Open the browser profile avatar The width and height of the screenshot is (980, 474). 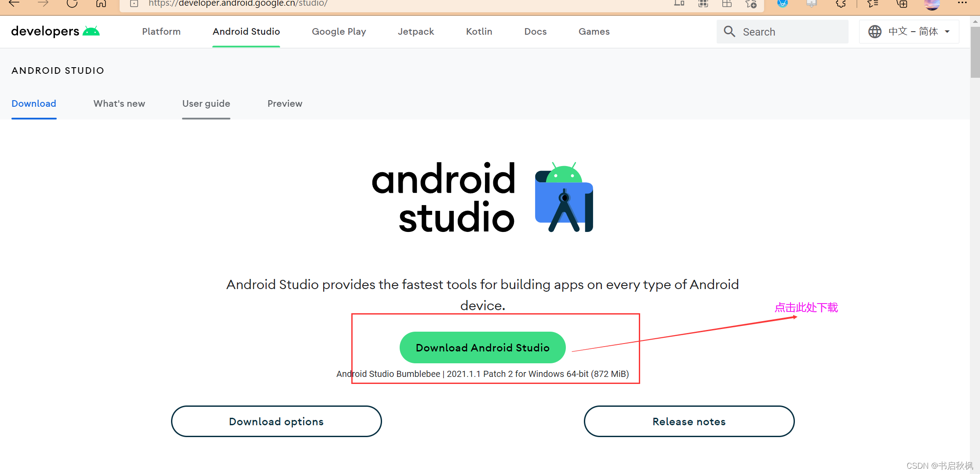coord(932,4)
